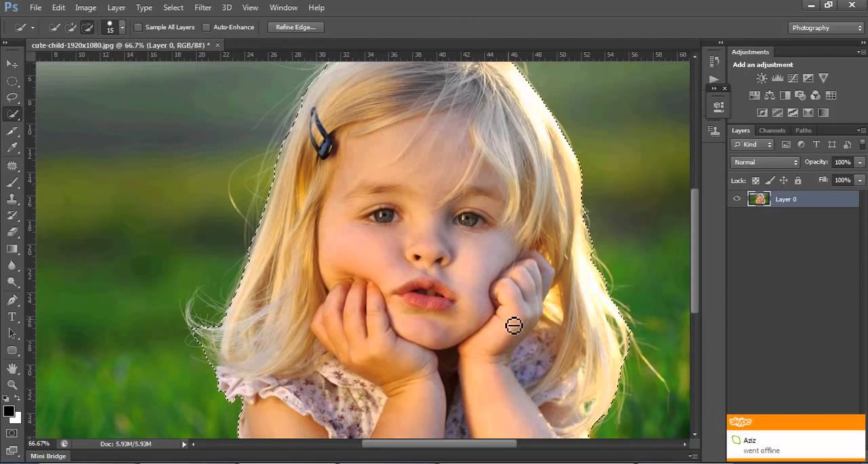Toggle visibility of Layer 0
This screenshot has width=868, height=464.
tap(736, 199)
